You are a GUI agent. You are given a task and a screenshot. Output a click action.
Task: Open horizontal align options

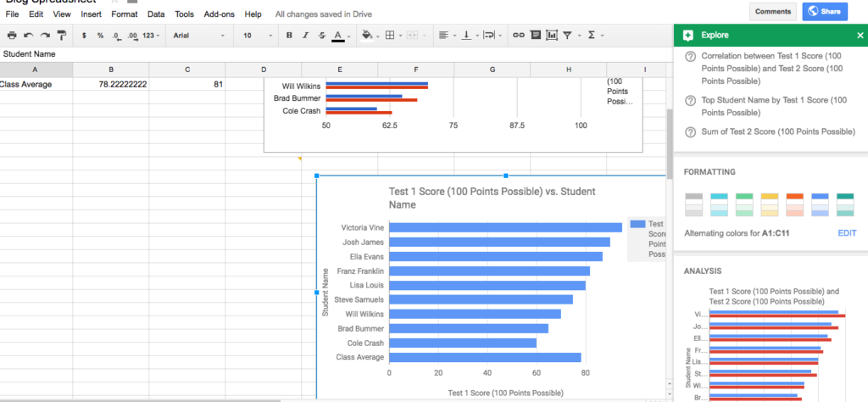coord(443,36)
